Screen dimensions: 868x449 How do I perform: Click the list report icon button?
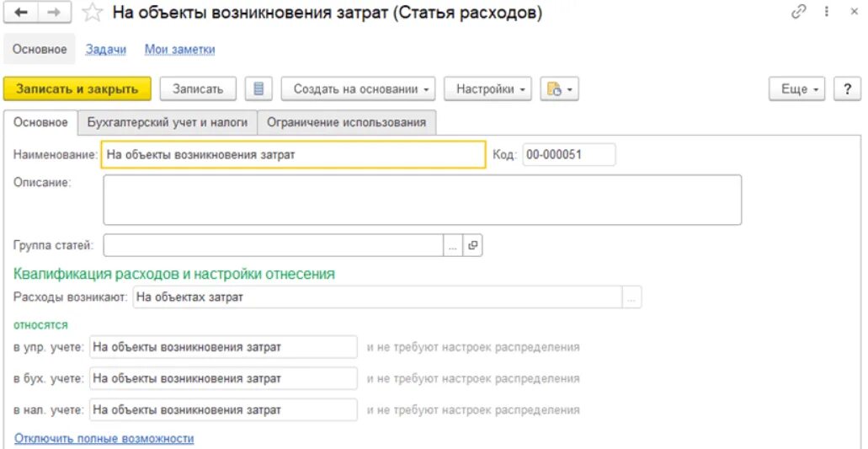tap(258, 89)
